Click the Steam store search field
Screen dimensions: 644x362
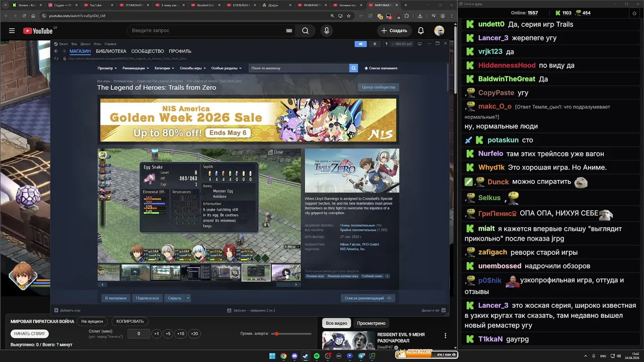click(x=299, y=68)
